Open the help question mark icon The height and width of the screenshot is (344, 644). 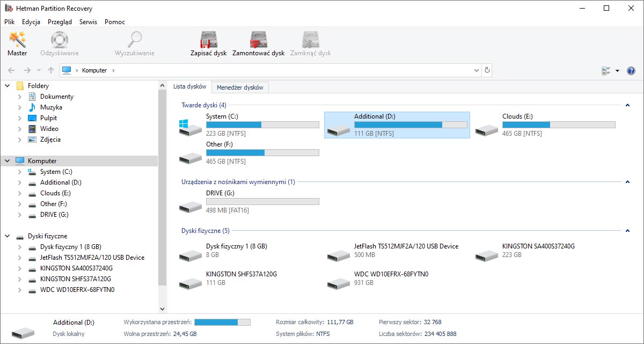point(631,71)
